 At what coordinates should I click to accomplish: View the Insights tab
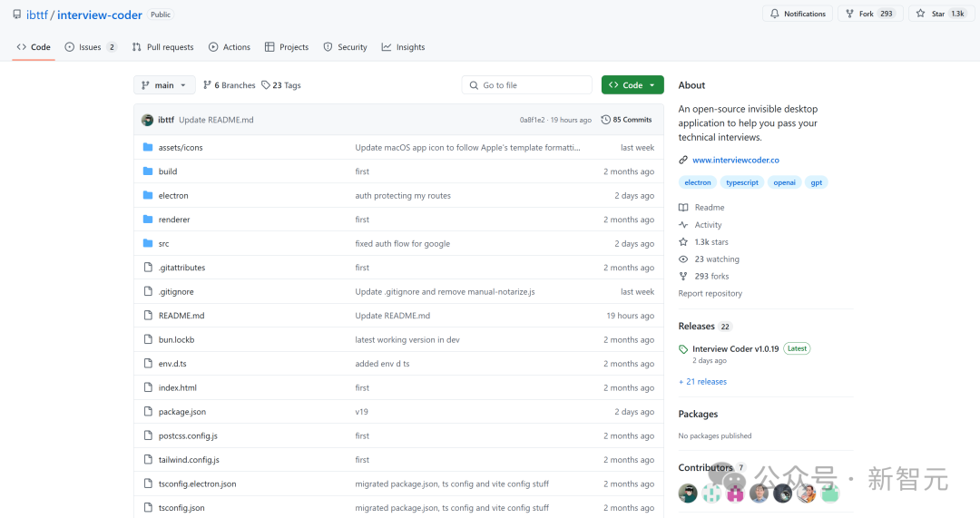[403, 47]
